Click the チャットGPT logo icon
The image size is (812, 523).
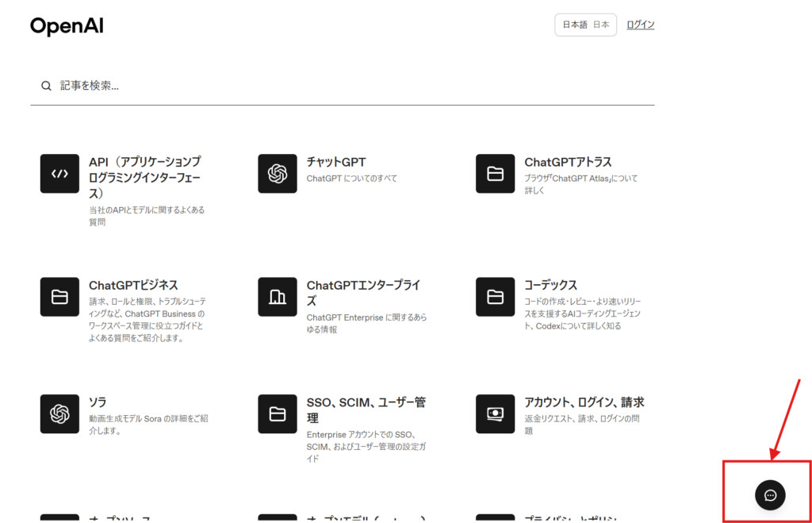278,174
